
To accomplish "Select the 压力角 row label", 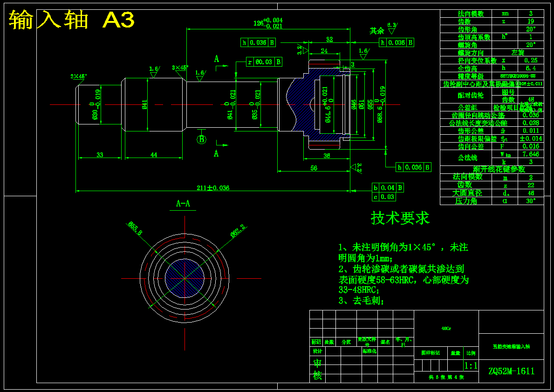I will (x=465, y=201).
